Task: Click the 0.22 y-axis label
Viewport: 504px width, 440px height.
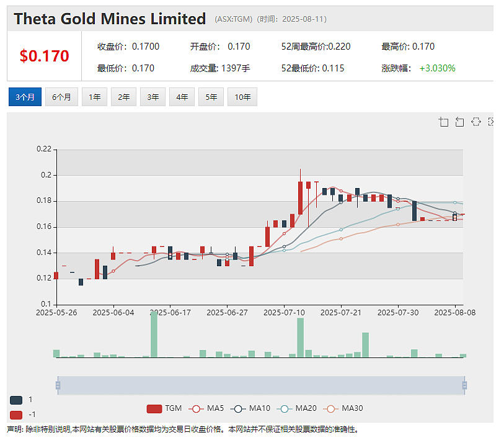Action: [44, 149]
